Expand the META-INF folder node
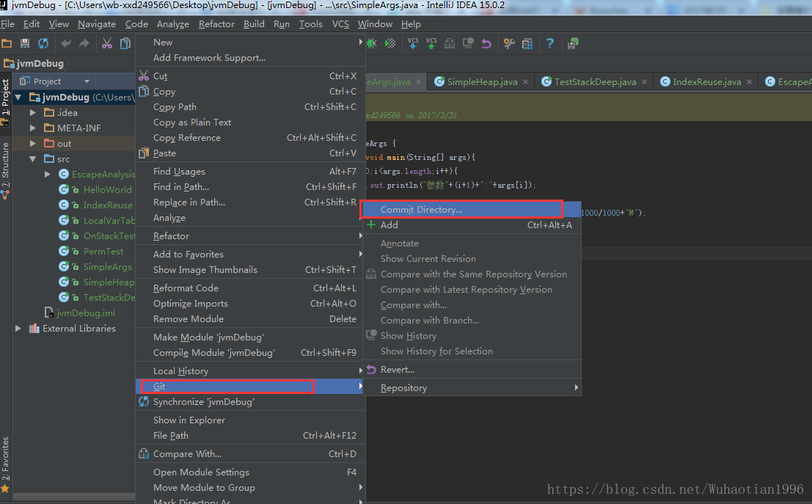 pyautogui.click(x=32, y=128)
